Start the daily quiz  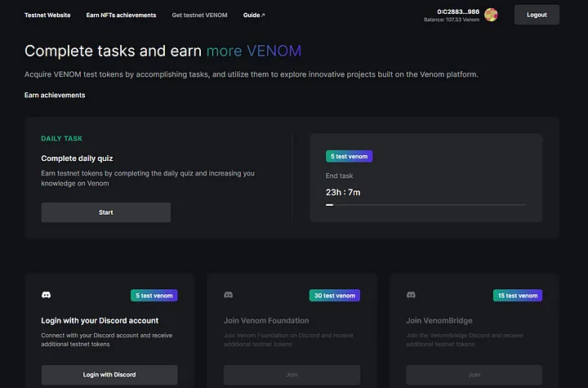pyautogui.click(x=106, y=212)
